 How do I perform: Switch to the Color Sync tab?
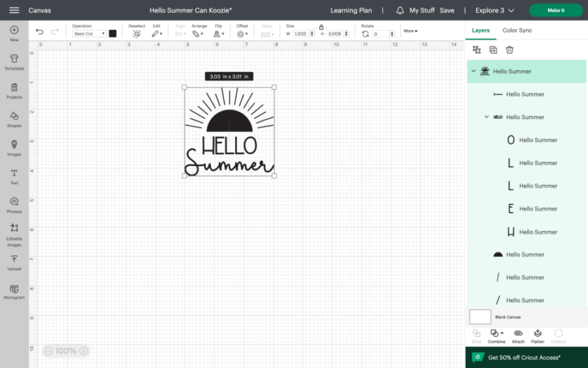pyautogui.click(x=517, y=31)
